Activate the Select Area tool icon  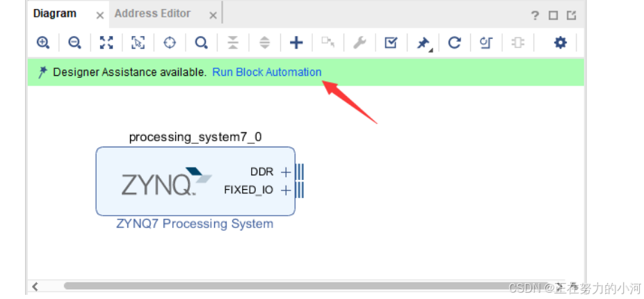(138, 42)
